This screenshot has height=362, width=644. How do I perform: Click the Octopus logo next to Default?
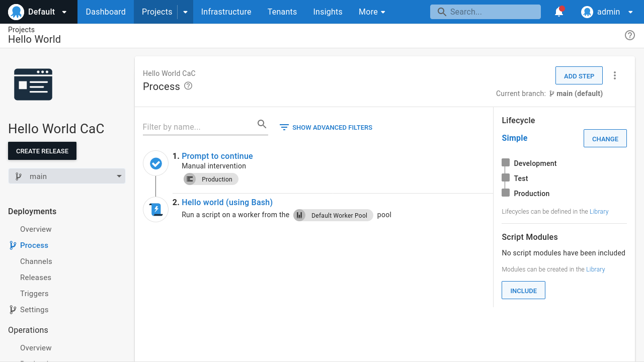(x=15, y=12)
